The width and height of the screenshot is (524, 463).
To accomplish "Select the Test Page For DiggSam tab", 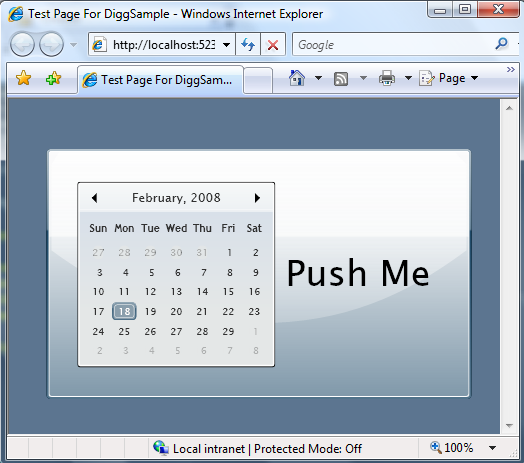I will coord(160,80).
